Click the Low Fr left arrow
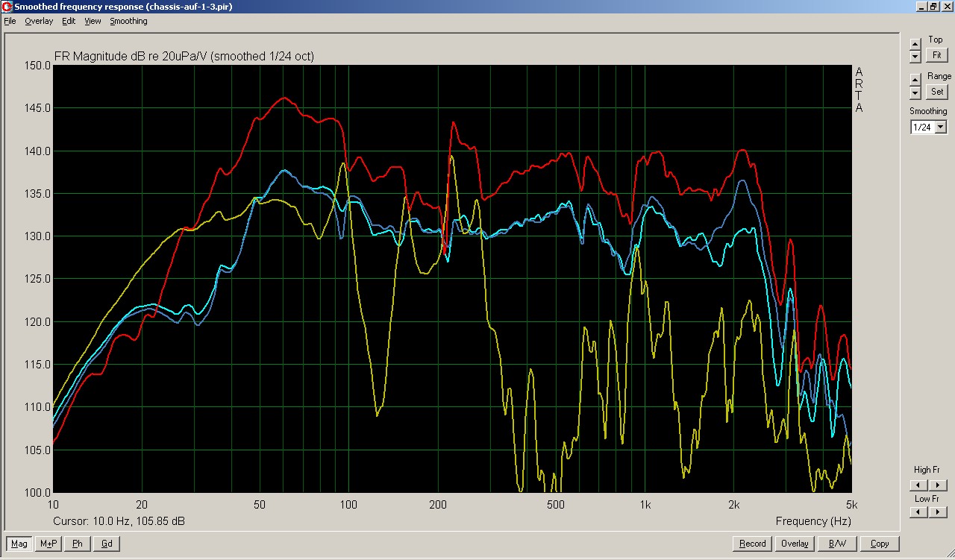This screenshot has height=560, width=955. tap(917, 512)
